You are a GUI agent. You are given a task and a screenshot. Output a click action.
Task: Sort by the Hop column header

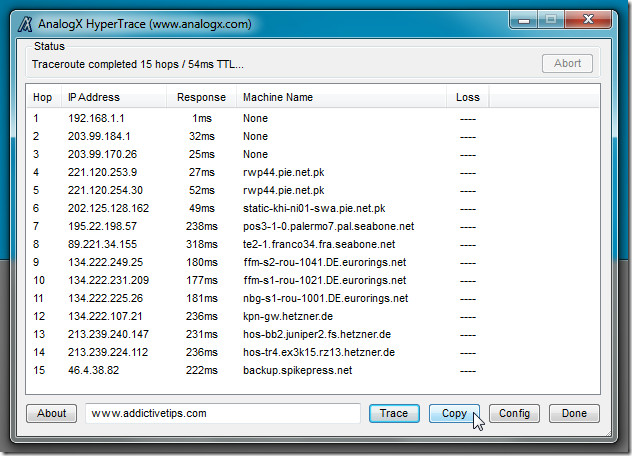coord(43,97)
